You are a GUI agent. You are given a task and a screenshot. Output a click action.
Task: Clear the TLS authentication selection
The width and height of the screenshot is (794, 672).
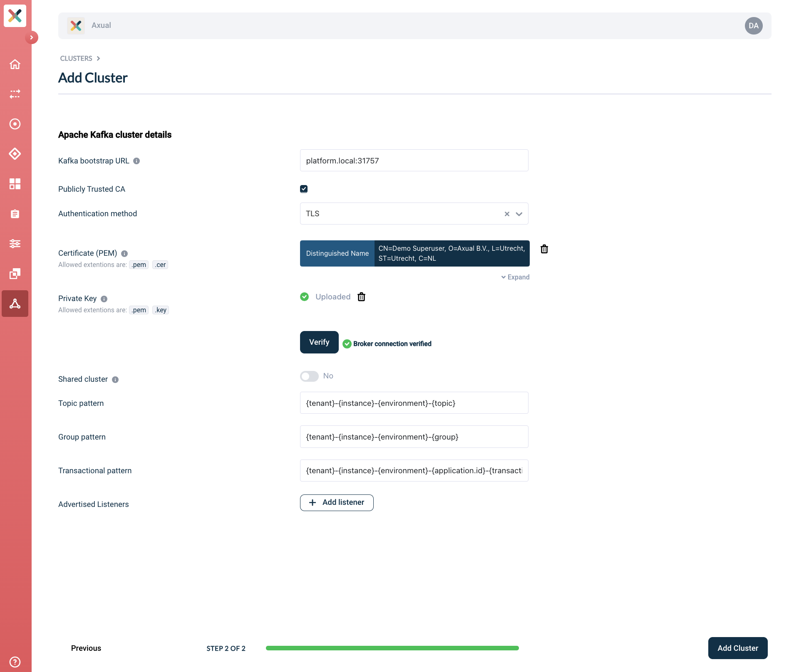507,214
